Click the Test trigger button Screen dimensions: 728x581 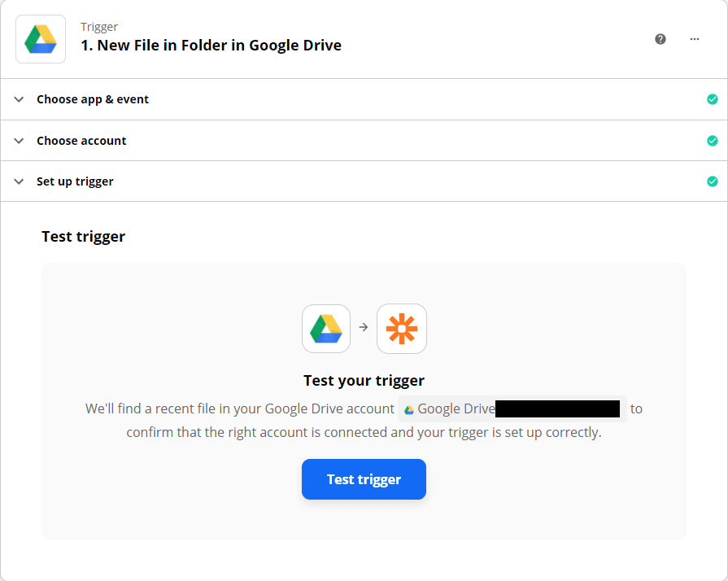(x=364, y=479)
